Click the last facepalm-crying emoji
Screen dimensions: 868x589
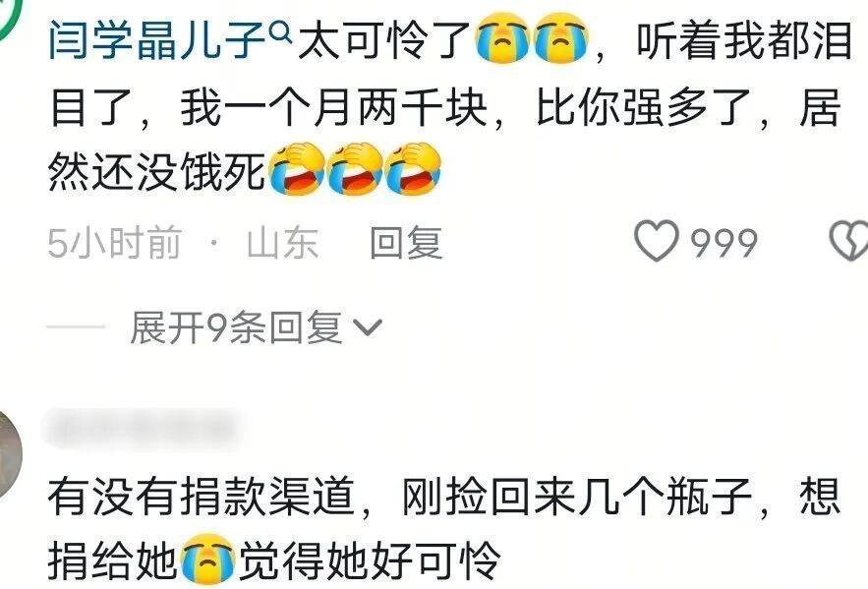pyautogui.click(x=413, y=169)
